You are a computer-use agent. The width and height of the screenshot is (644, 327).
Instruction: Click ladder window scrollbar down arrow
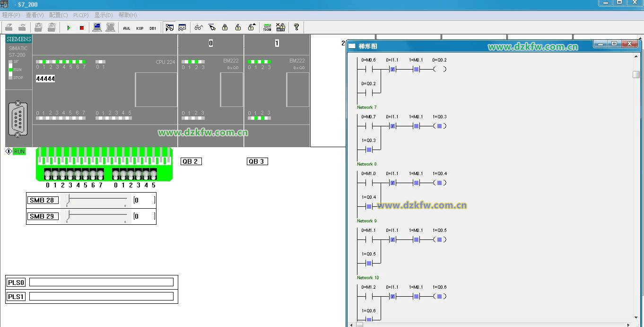[x=636, y=318]
